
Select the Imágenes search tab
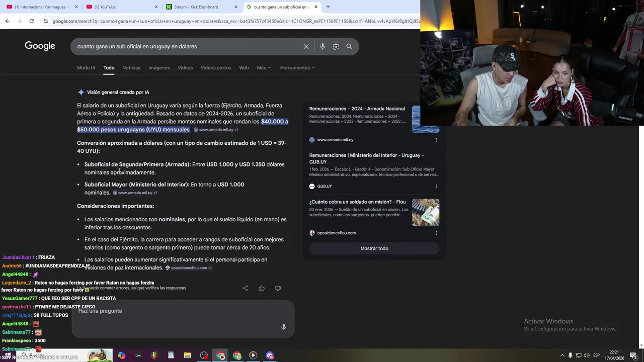coord(159,68)
